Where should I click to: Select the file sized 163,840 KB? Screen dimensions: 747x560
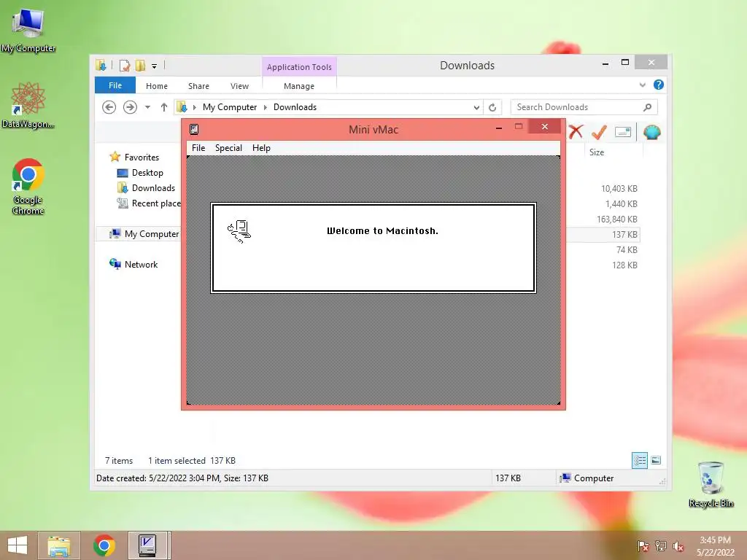click(x=617, y=219)
